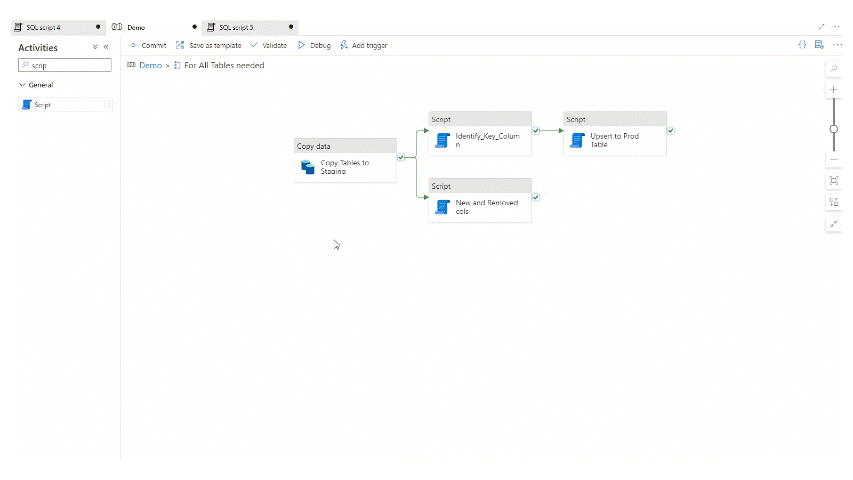Click the canvas search magnifier icon
Screen dimensions: 853x480
click(x=834, y=68)
